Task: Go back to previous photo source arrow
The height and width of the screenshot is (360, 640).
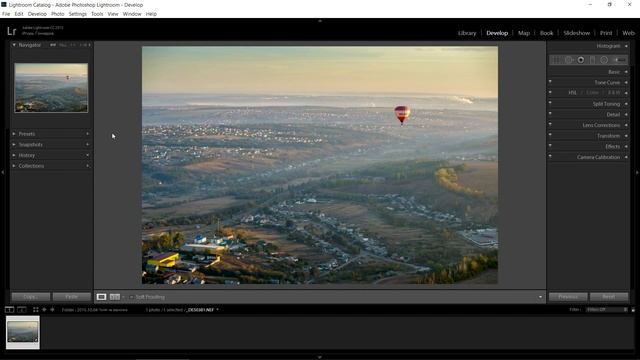Action: point(44,310)
